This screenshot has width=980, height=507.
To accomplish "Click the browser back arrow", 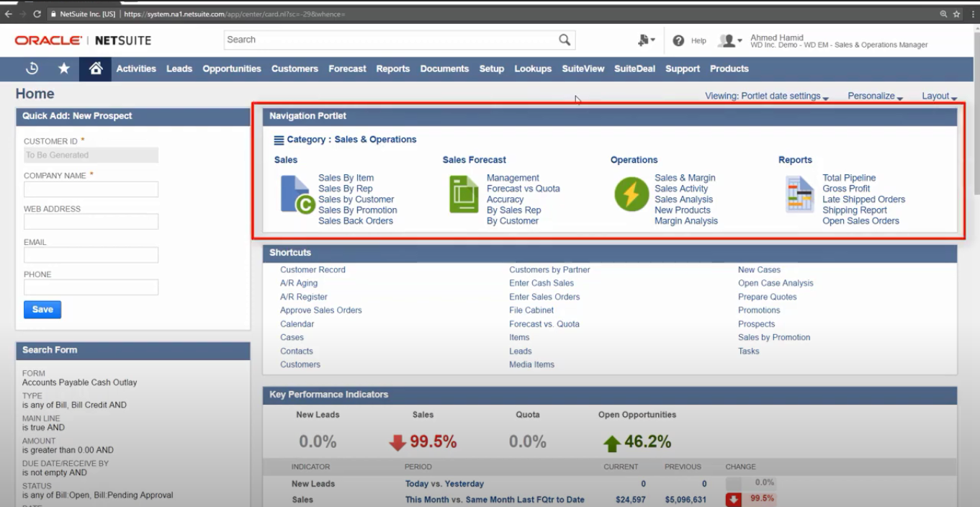I will click(9, 14).
